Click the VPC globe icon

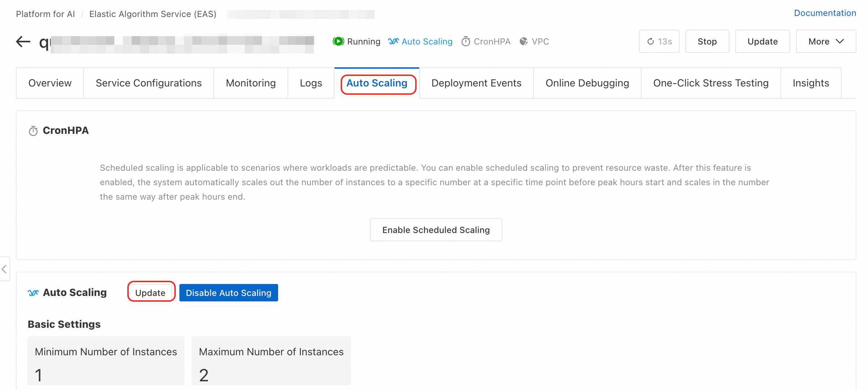pyautogui.click(x=524, y=42)
